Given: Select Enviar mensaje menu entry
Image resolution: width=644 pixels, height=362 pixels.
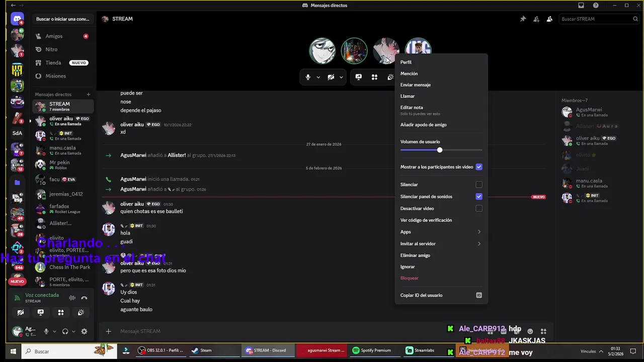Looking at the screenshot, I should point(441,85).
